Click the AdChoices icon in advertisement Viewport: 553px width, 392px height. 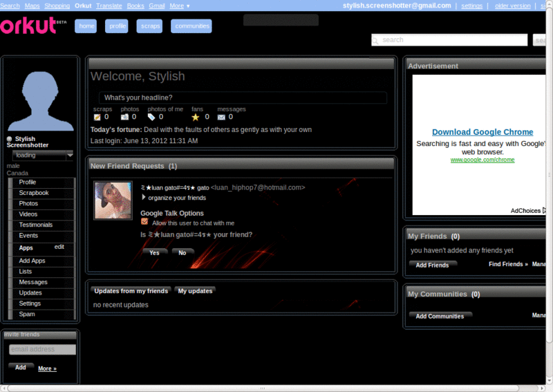pyautogui.click(x=543, y=211)
